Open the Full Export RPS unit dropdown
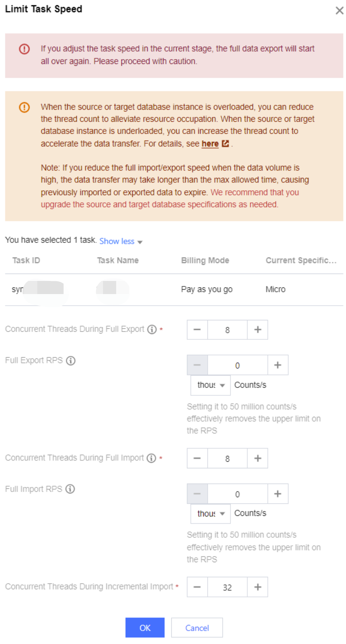This screenshot has height=644, width=346. 210,385
